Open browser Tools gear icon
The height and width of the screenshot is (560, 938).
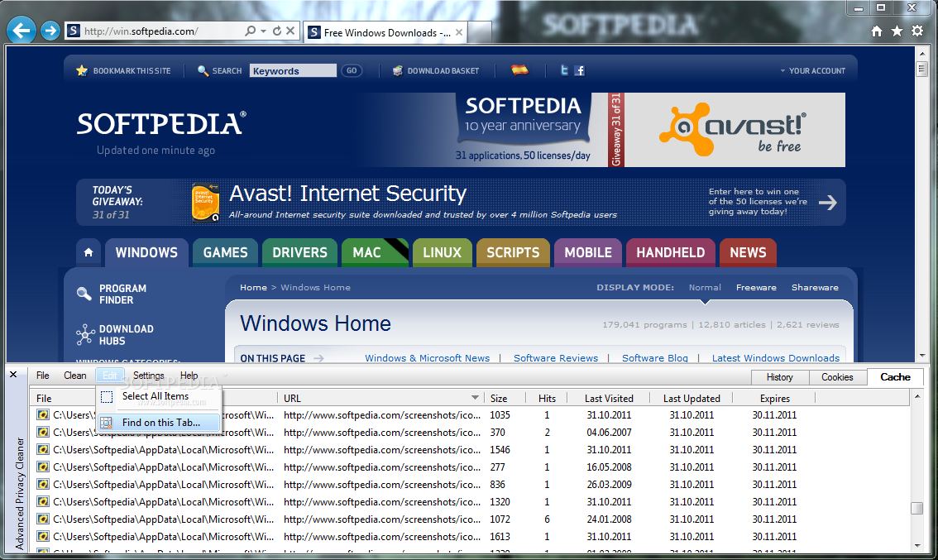point(917,31)
